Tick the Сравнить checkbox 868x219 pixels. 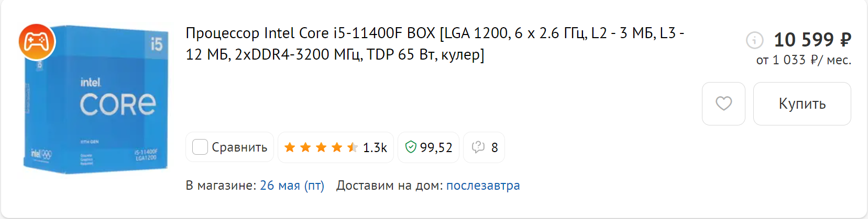200,147
